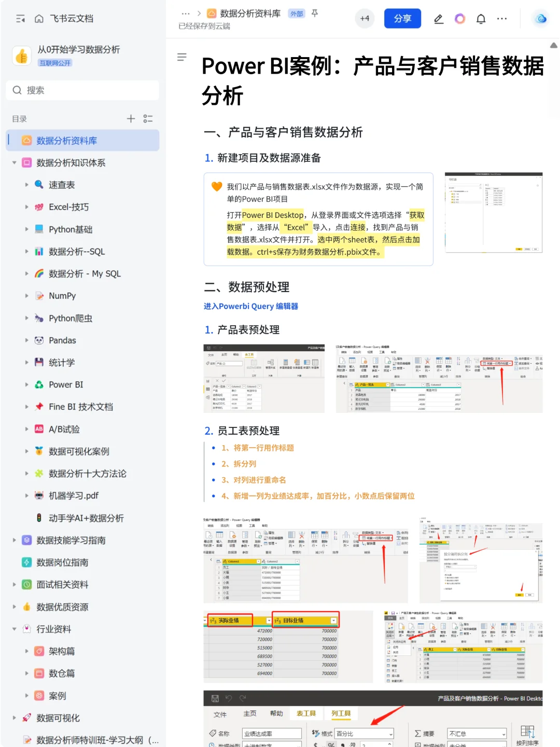The height and width of the screenshot is (747, 560).
Task: Open Fine BI 技术文档 page
Action: [x=80, y=407]
